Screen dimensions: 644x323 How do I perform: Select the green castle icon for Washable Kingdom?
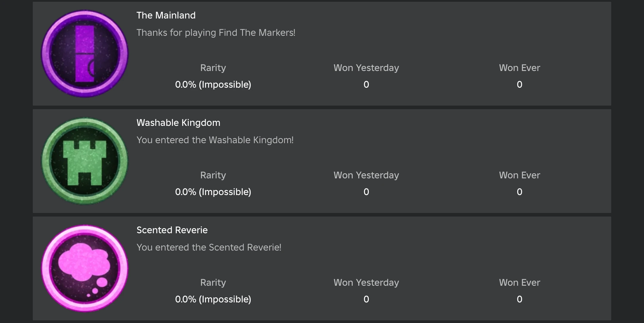pos(84,160)
